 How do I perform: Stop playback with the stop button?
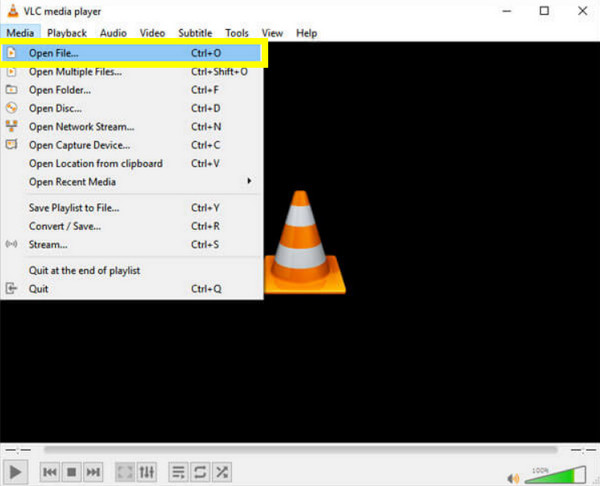click(72, 472)
